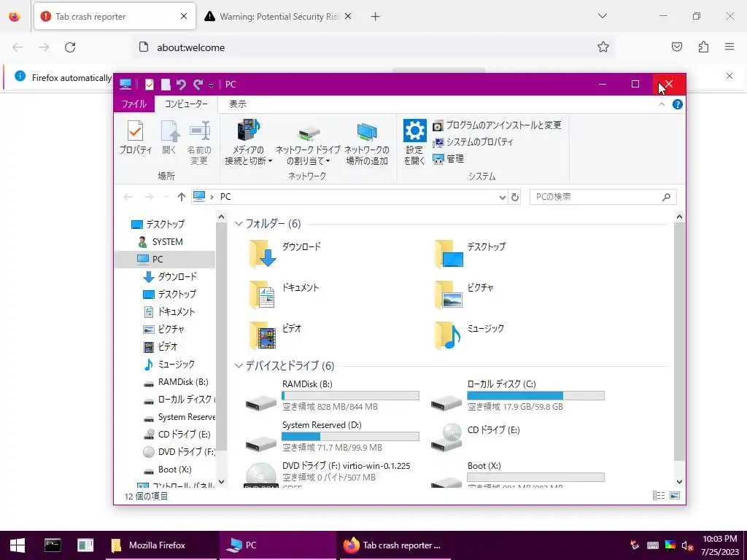The height and width of the screenshot is (560, 747).
Task: Open the ファイル ribbon tab
Action: click(x=134, y=104)
